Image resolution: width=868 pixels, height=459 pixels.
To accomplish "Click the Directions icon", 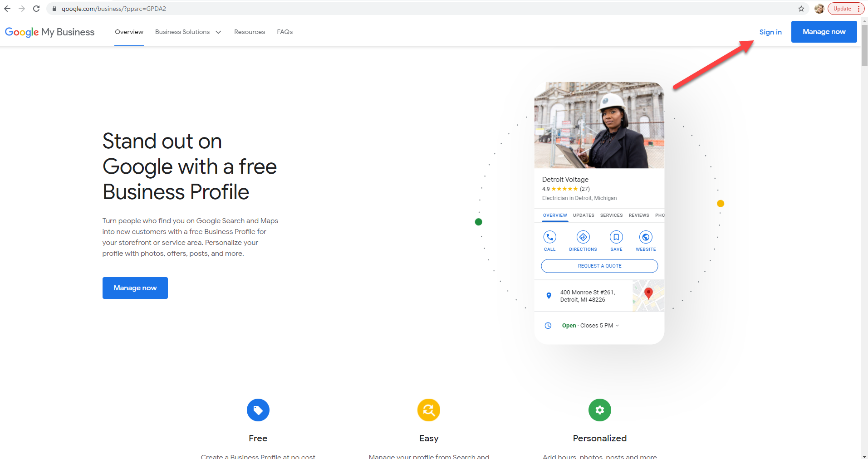I will tap(583, 237).
